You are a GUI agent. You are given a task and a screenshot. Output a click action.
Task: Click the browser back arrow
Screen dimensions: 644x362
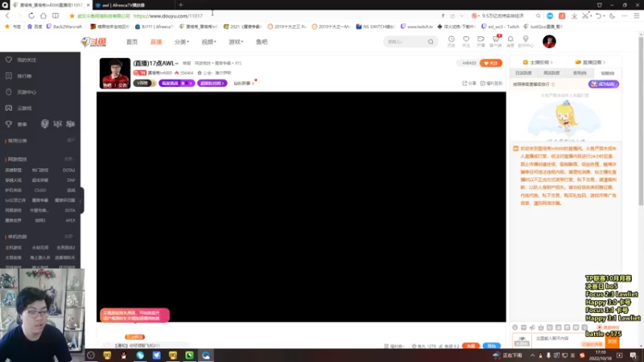coord(7,15)
